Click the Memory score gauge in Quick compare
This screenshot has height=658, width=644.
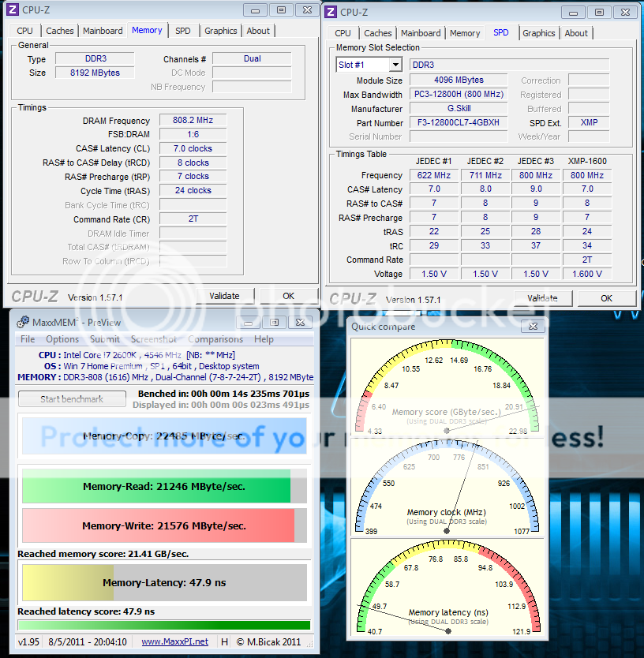tap(447, 387)
